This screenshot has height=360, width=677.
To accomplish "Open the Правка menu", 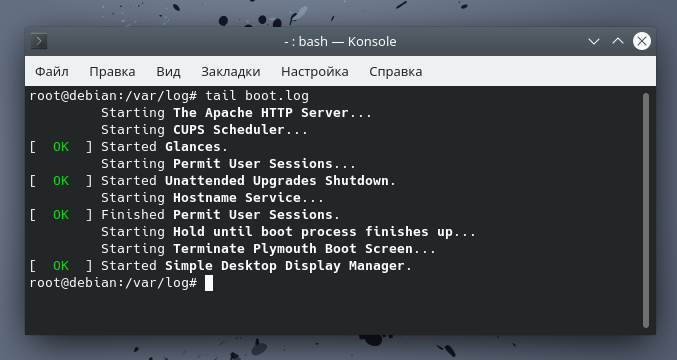I will (112, 71).
